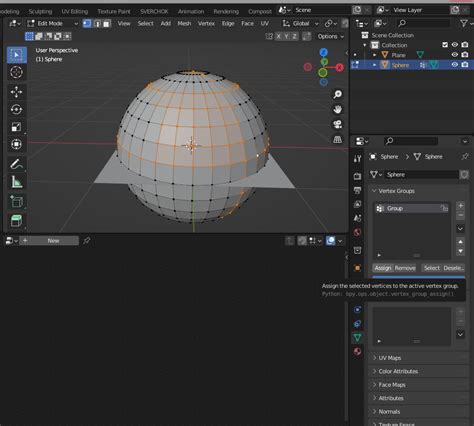The image size is (474, 426).
Task: Open the Material properties tab
Action: coord(357,351)
